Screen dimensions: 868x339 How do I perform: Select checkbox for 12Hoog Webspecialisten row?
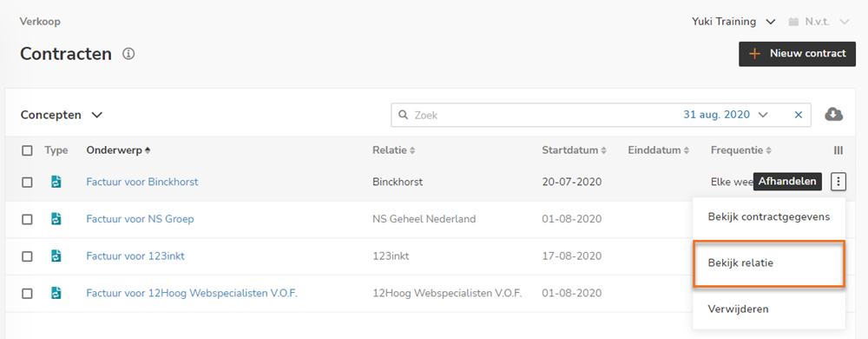(27, 294)
